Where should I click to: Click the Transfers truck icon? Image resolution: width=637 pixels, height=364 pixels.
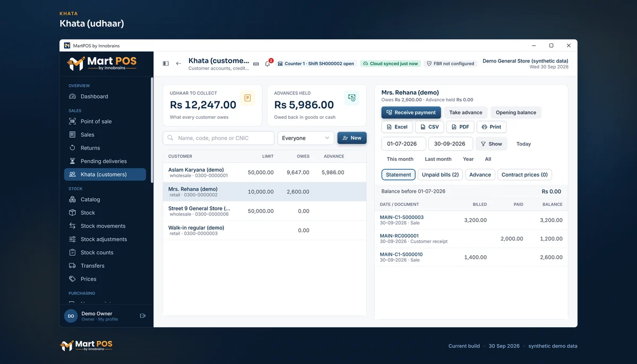(73, 266)
